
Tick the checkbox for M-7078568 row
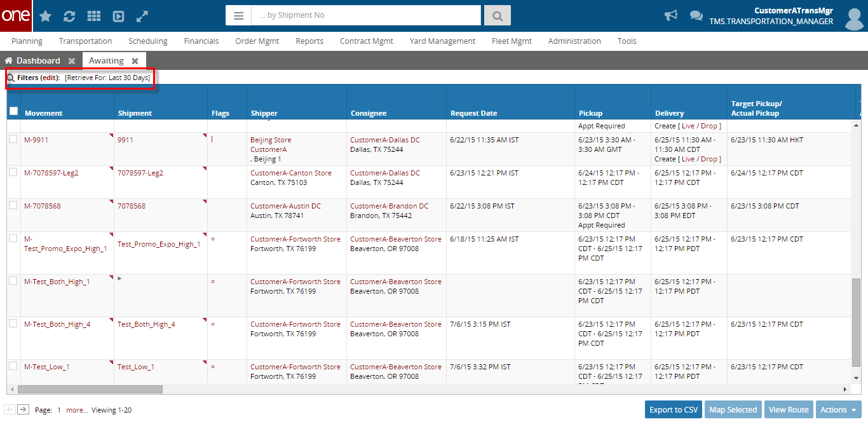(x=13, y=205)
